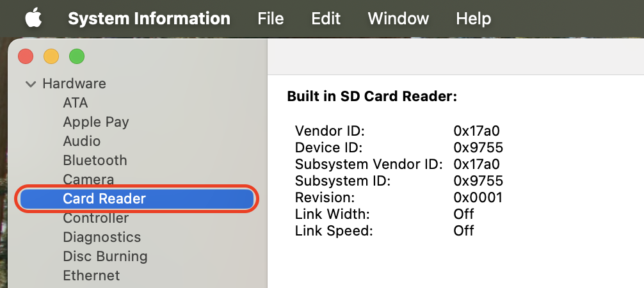
Task: Click the Vendor ID value 0x17a0
Action: point(476,131)
